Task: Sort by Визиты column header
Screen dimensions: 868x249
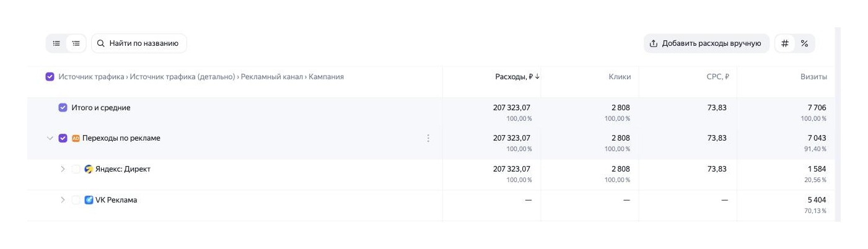Action: coord(813,77)
